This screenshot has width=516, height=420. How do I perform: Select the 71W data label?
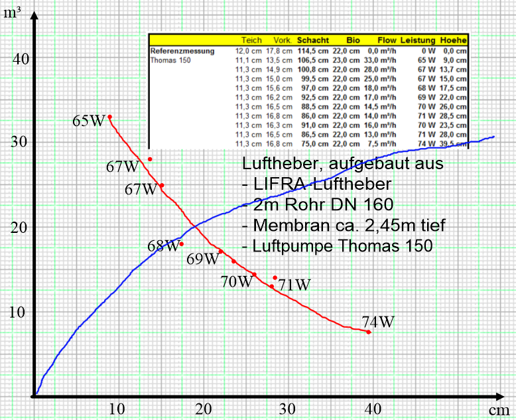[x=294, y=285]
